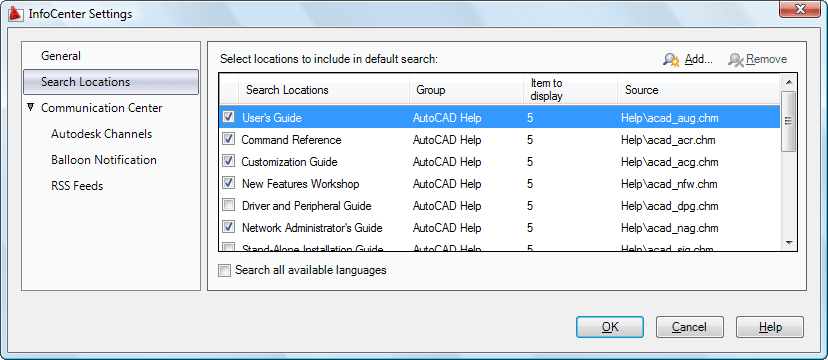
Task: Select Search Locations in the sidebar
Action: pos(111,82)
